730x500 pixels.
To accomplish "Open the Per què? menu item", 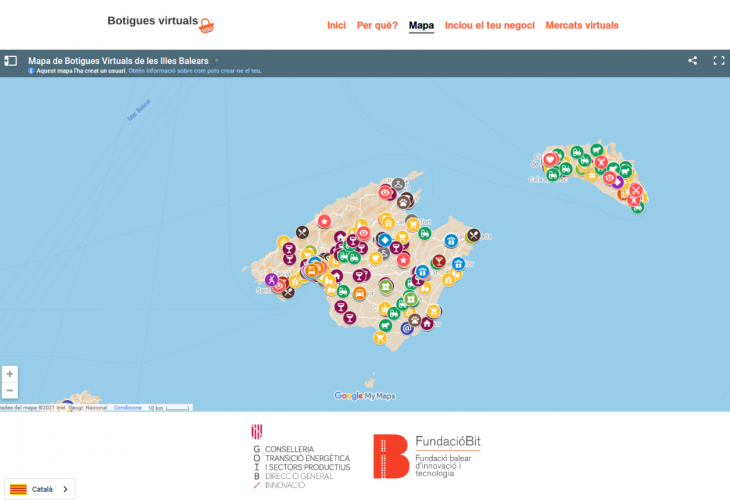I will point(377,25).
